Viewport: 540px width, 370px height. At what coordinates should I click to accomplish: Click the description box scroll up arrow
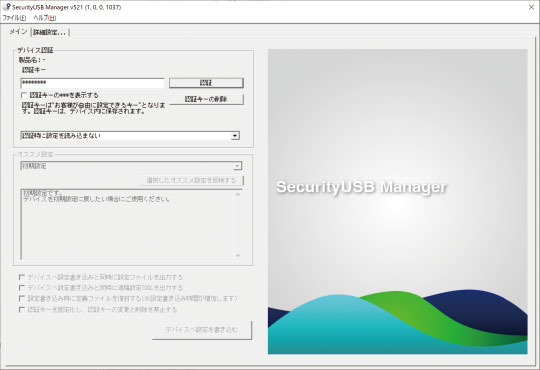(x=238, y=195)
